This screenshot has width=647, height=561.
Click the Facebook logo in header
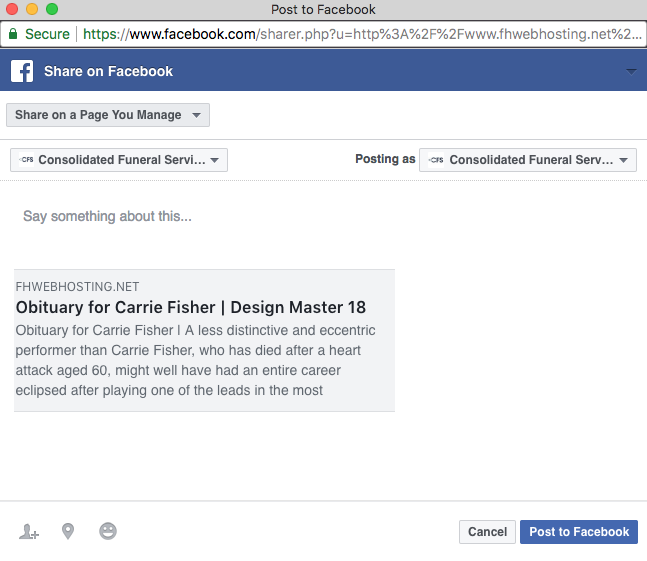(x=22, y=72)
